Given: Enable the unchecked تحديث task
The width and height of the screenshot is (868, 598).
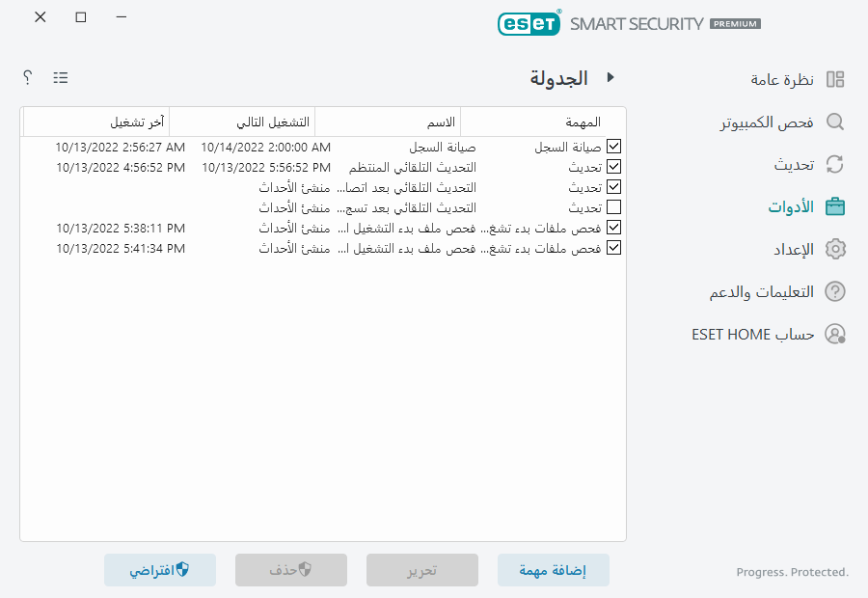Looking at the screenshot, I should click(x=613, y=206).
